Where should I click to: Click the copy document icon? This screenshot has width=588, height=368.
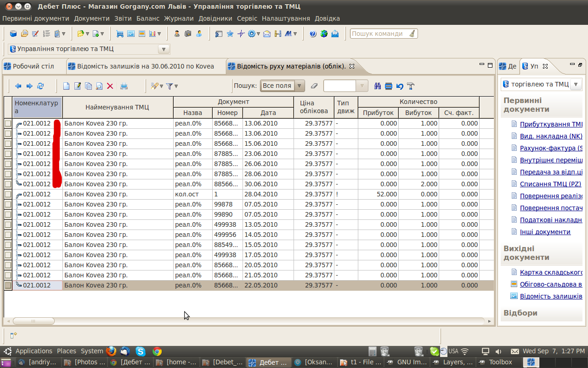88,86
